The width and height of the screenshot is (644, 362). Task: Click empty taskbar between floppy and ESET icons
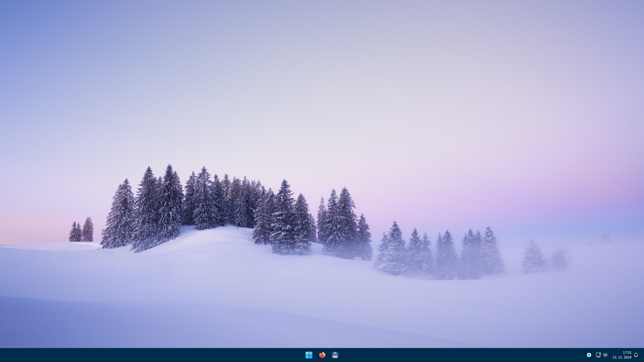[x=463, y=355]
